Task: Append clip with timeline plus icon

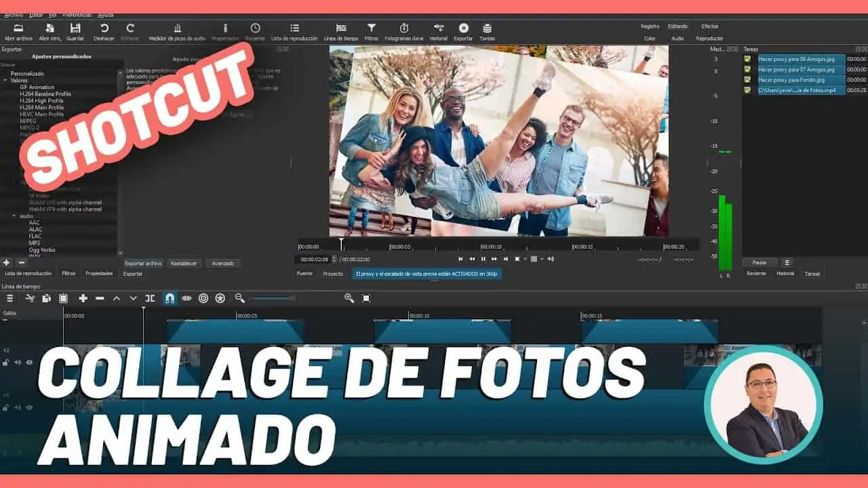Action: 83,298
